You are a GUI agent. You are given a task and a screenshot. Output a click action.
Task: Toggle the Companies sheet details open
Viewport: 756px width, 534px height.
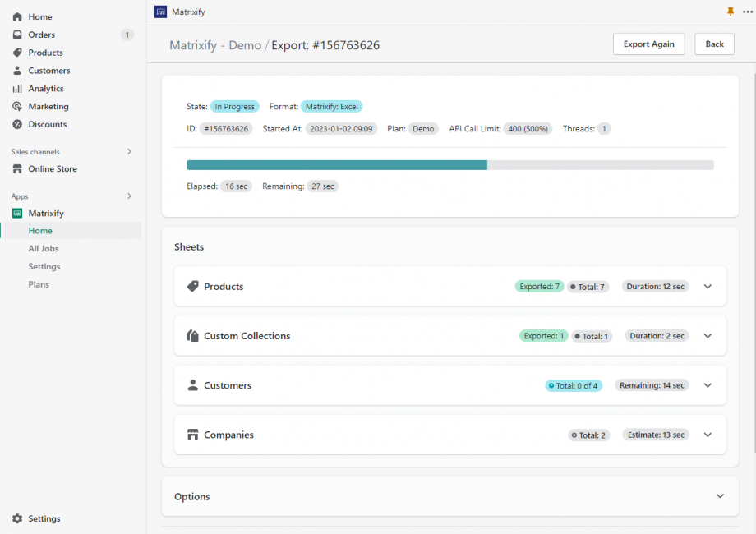(x=708, y=435)
